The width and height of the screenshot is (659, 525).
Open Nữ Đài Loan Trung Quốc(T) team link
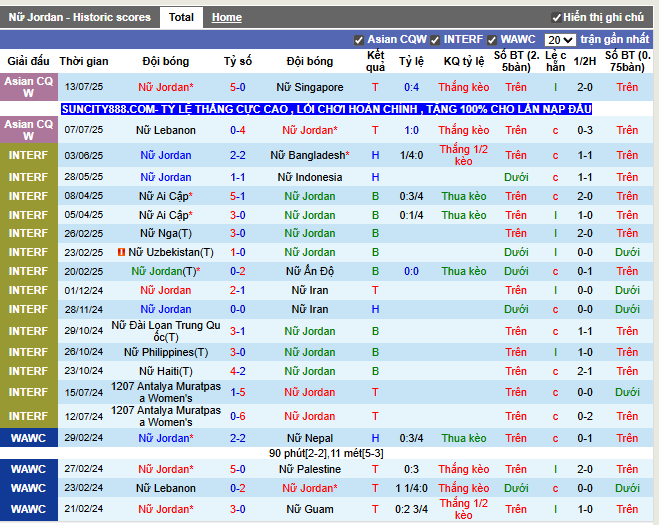click(166, 331)
